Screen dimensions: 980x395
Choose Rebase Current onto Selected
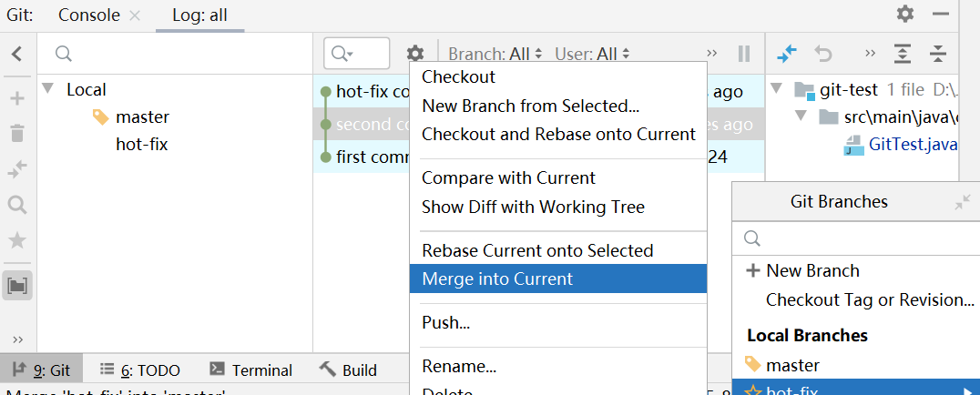tap(558, 250)
